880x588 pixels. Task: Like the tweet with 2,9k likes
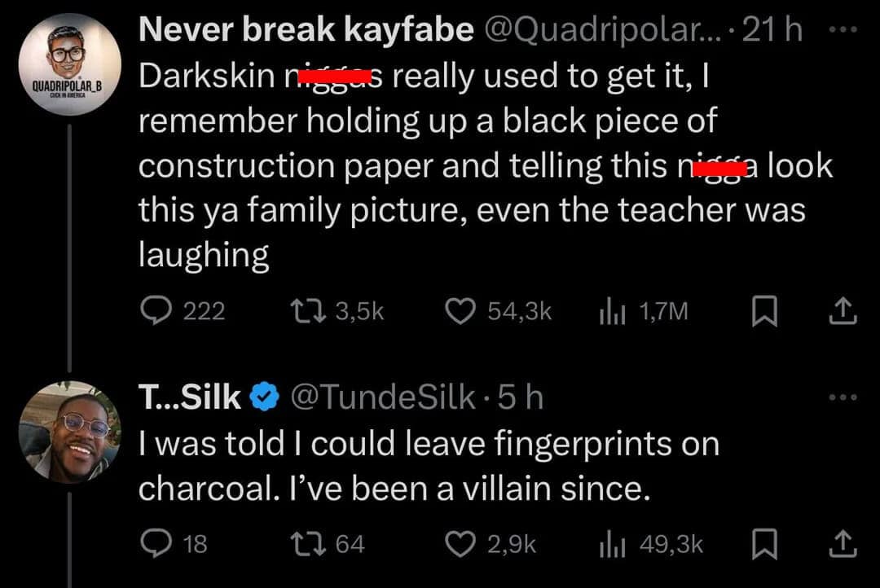point(462,543)
